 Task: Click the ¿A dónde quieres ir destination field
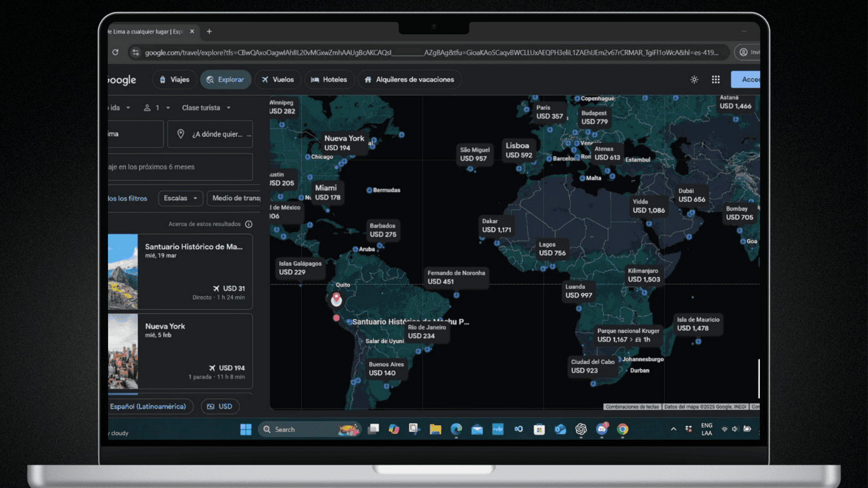[210, 134]
